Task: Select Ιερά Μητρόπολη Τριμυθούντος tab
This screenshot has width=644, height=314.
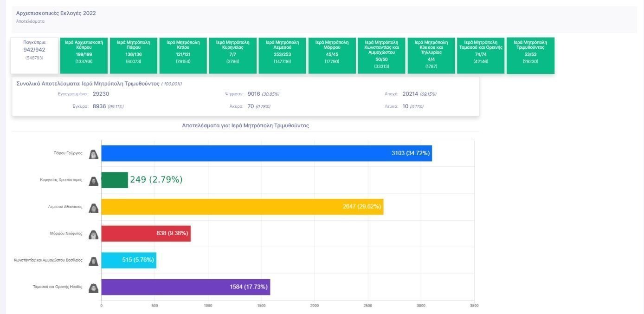Action: click(x=531, y=56)
